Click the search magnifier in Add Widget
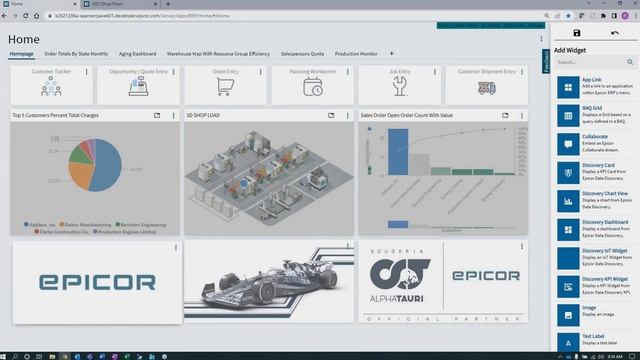 coord(630,62)
